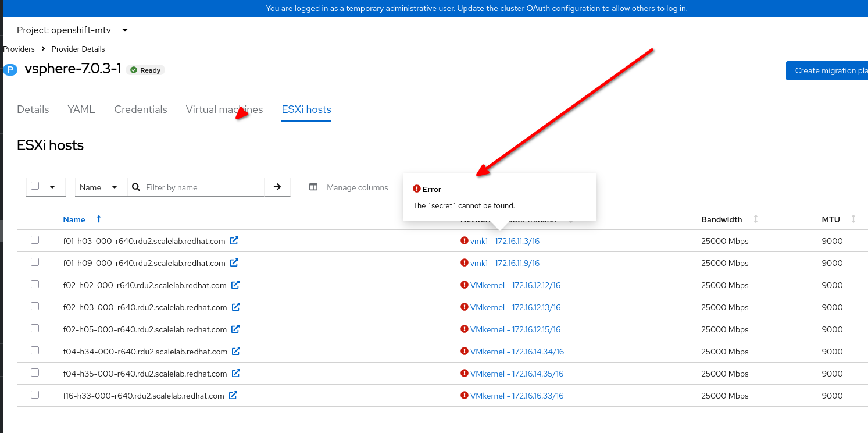Open external link for f02-h03-000-r640 host
The image size is (868, 433).
click(236, 307)
